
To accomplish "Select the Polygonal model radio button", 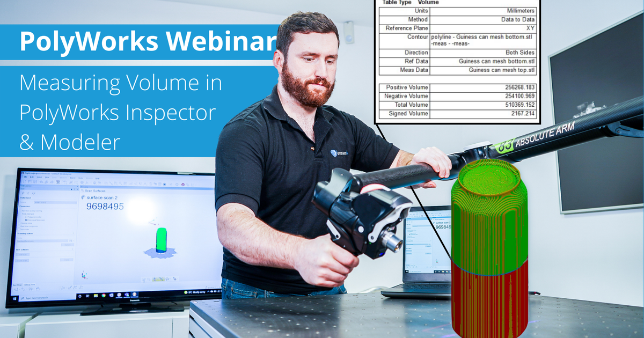I will (26, 217).
